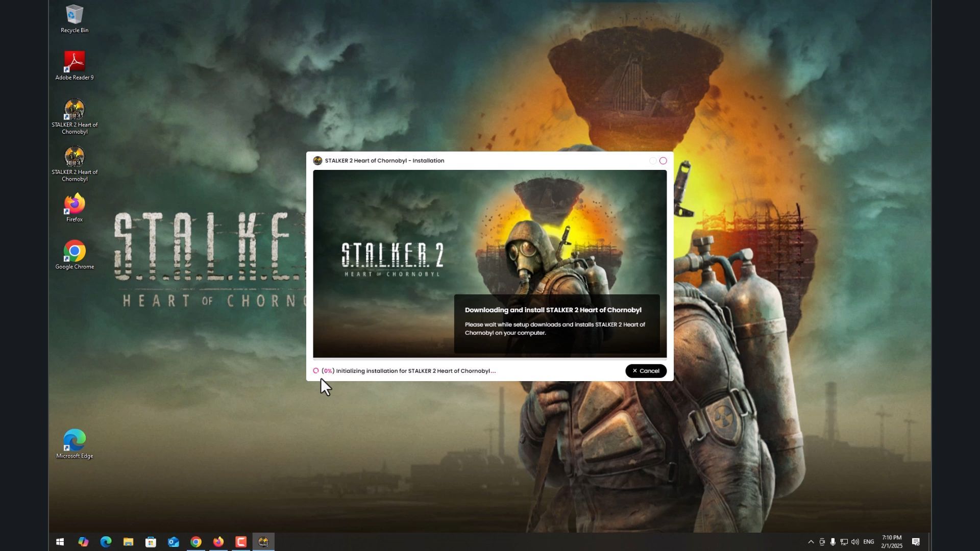Launch Copilot from the taskbar
The image size is (980, 551).
pyautogui.click(x=83, y=542)
